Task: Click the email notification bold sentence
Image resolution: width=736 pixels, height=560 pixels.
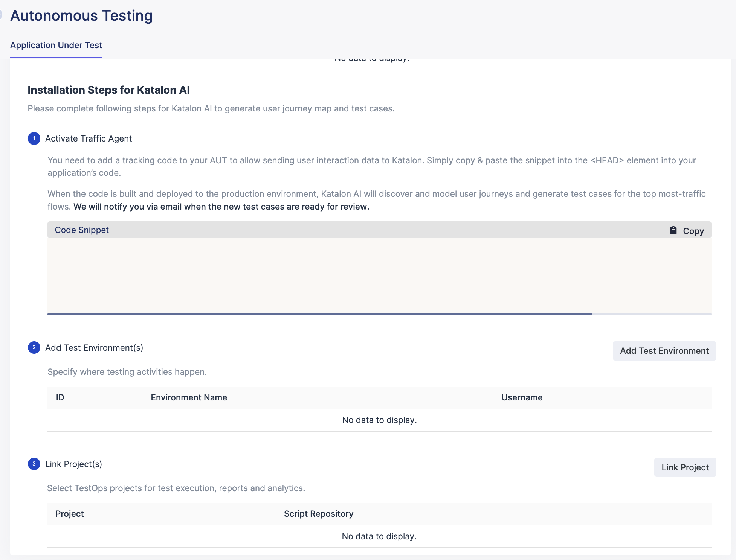Action: 221,207
